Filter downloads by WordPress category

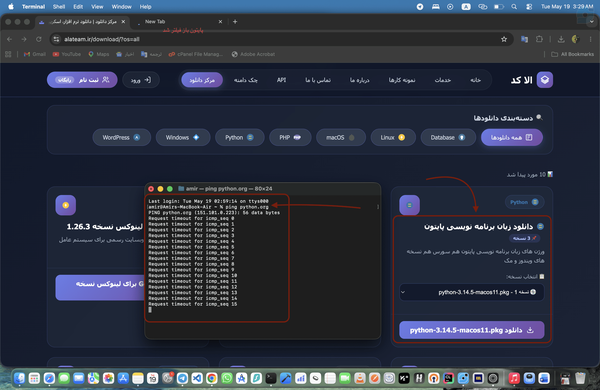(x=122, y=137)
